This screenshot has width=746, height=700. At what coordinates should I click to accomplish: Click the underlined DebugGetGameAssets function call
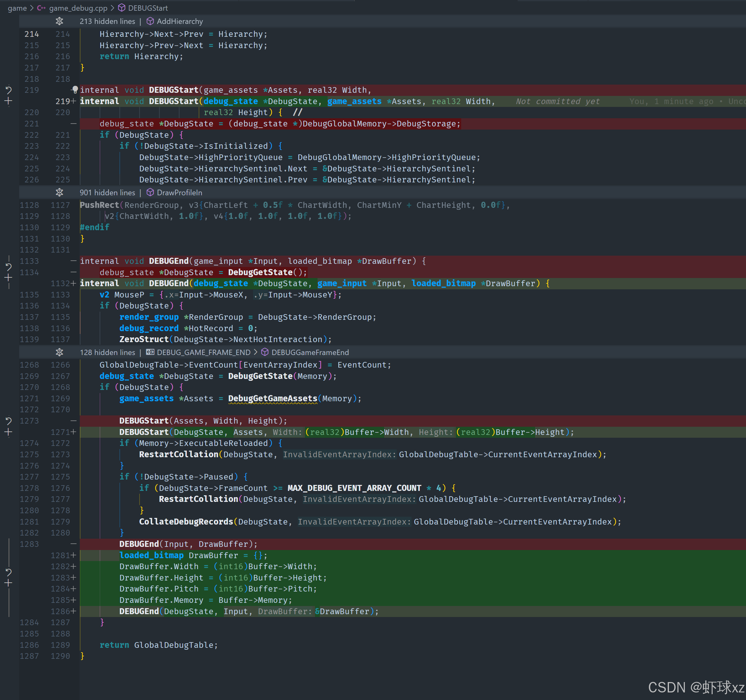(x=273, y=399)
